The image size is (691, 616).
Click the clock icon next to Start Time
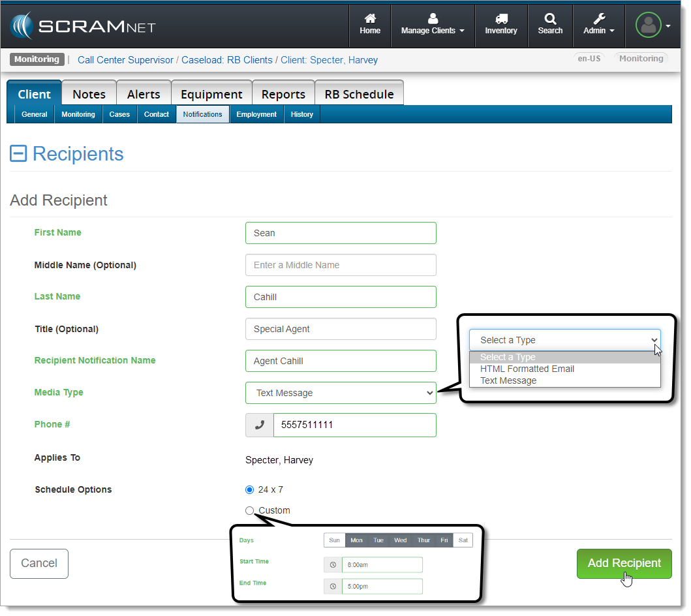tap(333, 565)
